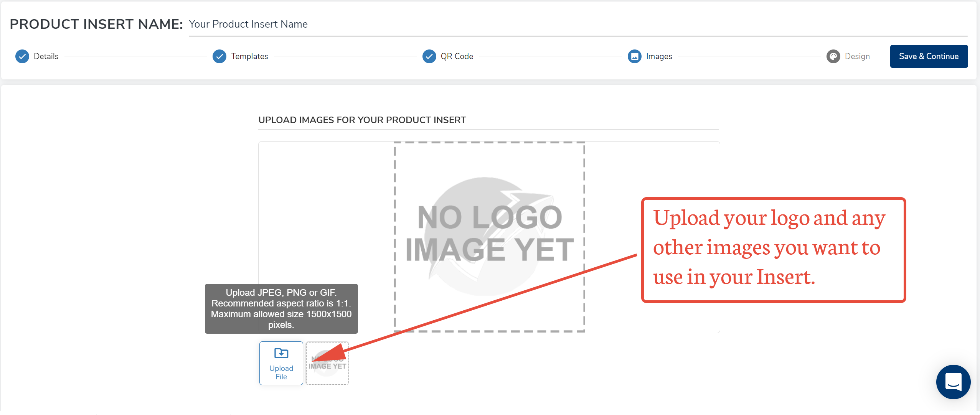980x415 pixels.
Task: Click the Templates step checkmark icon
Action: 219,56
